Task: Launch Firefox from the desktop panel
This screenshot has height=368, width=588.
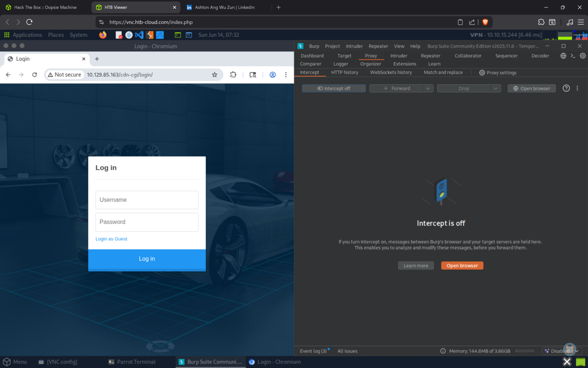Action: 103,35
